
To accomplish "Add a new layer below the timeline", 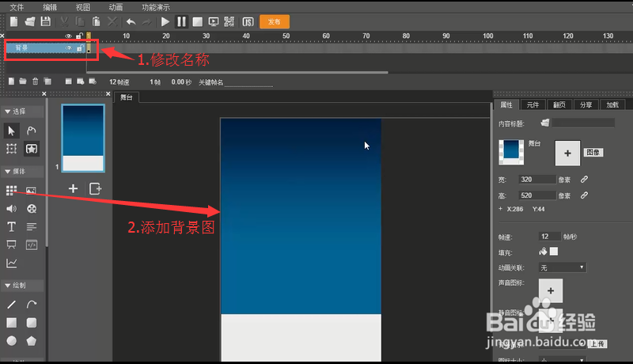I will pyautogui.click(x=11, y=82).
